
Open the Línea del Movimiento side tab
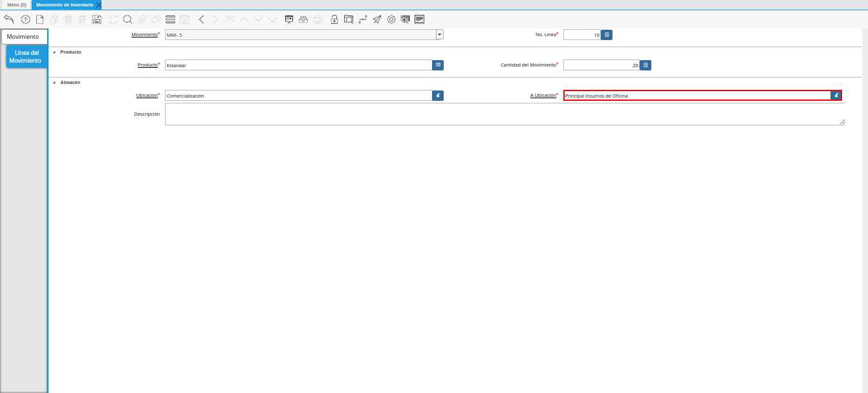tap(25, 57)
